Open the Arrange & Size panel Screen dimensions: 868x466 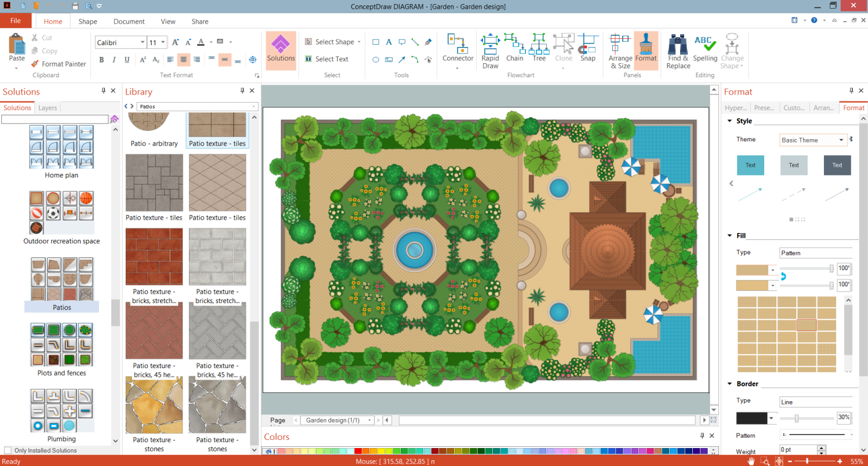[x=620, y=50]
